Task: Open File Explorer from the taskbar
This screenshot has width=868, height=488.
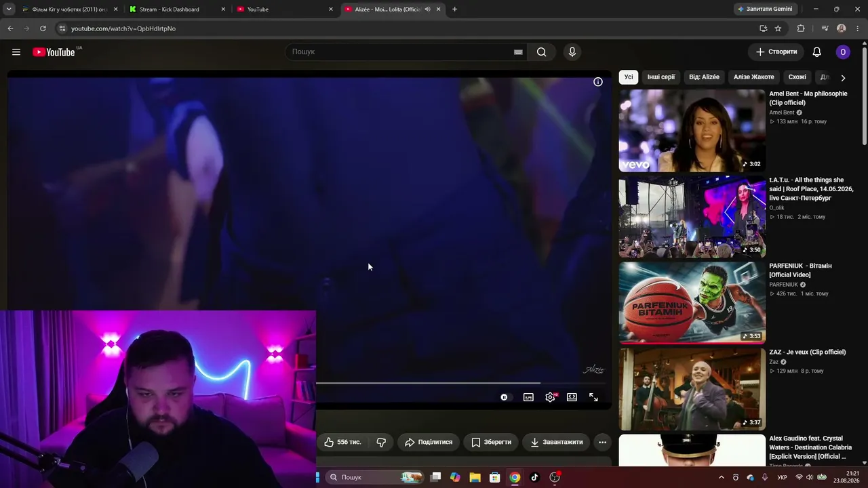Action: [x=475, y=477]
